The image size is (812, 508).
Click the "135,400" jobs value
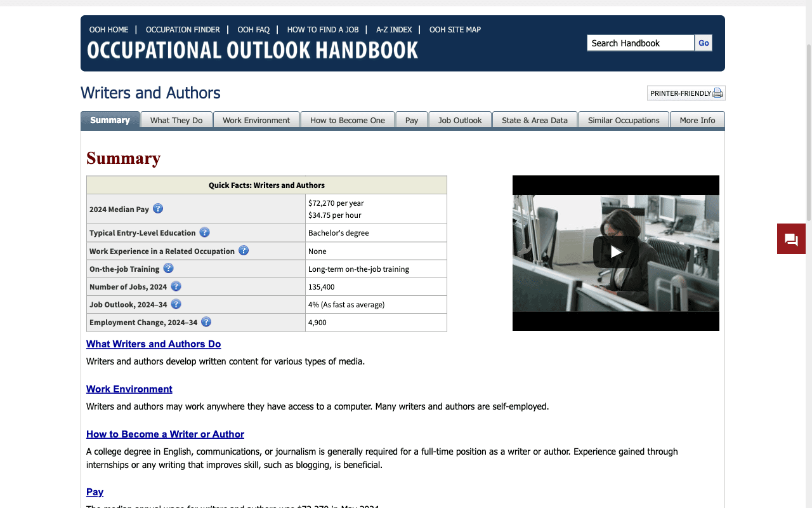pos(321,286)
